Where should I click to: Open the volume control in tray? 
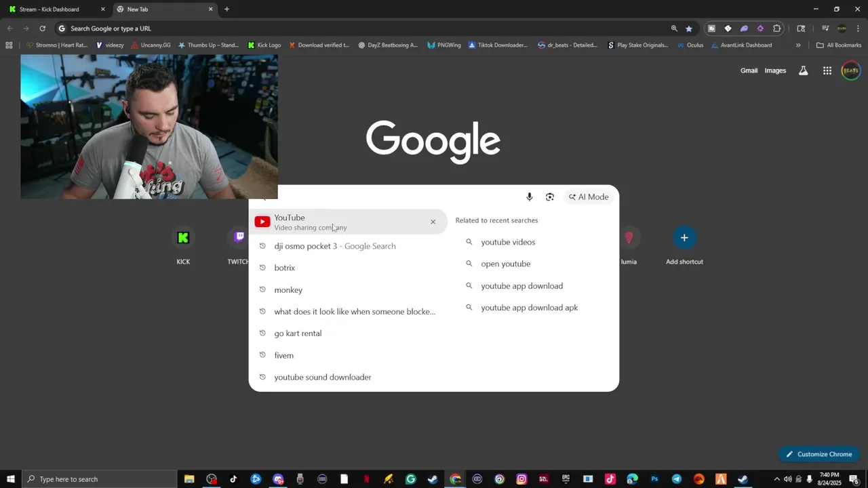787,479
